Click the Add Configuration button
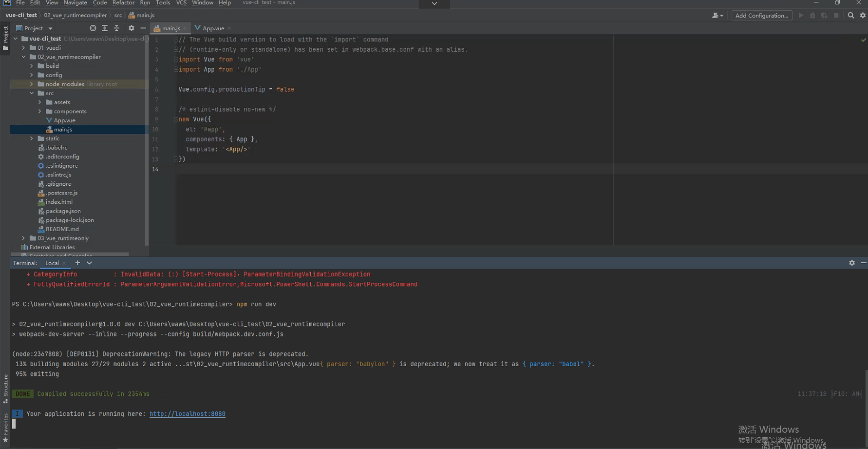The height and width of the screenshot is (449, 868). (761, 16)
